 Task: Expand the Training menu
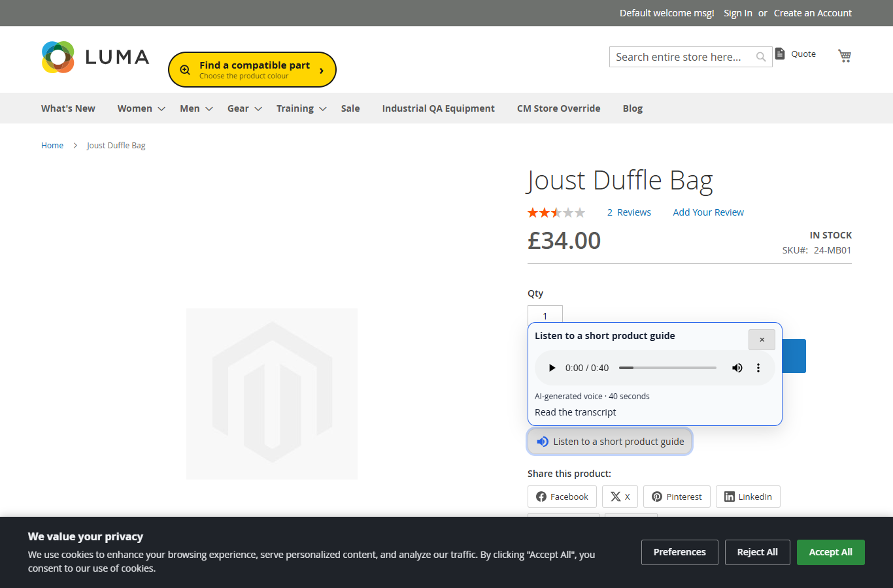(301, 108)
